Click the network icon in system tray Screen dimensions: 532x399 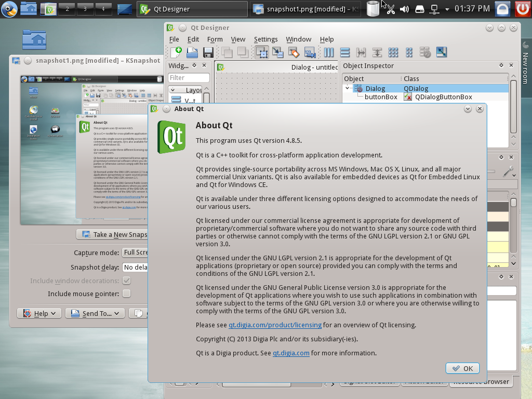[x=434, y=9]
